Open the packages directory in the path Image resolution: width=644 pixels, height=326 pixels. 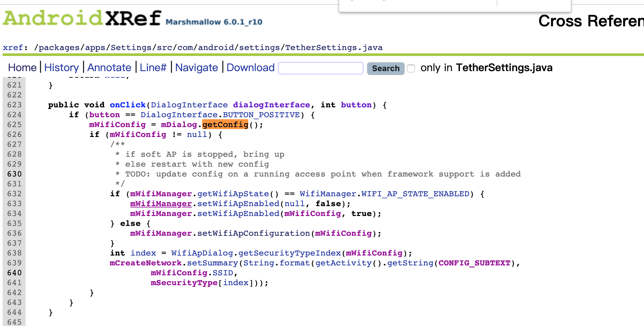[59, 47]
